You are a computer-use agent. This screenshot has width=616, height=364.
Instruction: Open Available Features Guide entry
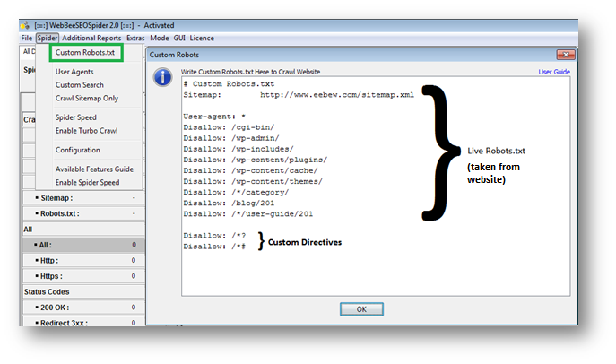point(94,169)
